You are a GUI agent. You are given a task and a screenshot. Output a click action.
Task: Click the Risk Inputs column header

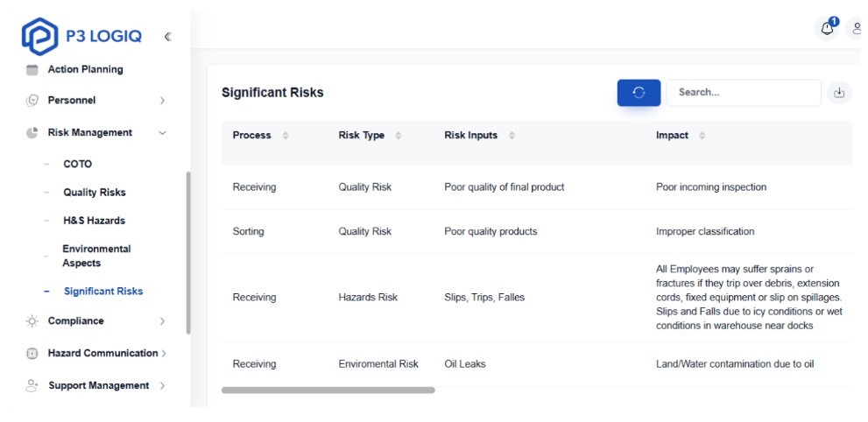(471, 136)
